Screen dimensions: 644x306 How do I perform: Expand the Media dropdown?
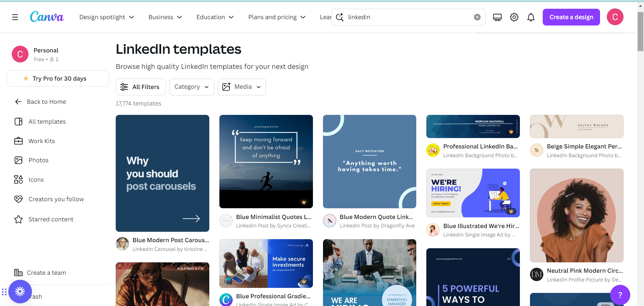[x=241, y=87]
